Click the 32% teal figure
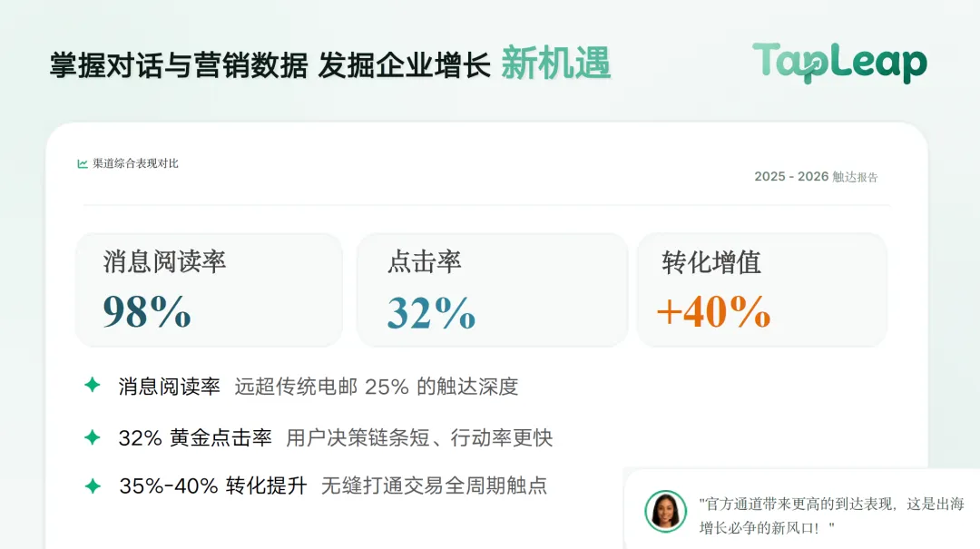980x549 pixels. tap(431, 312)
